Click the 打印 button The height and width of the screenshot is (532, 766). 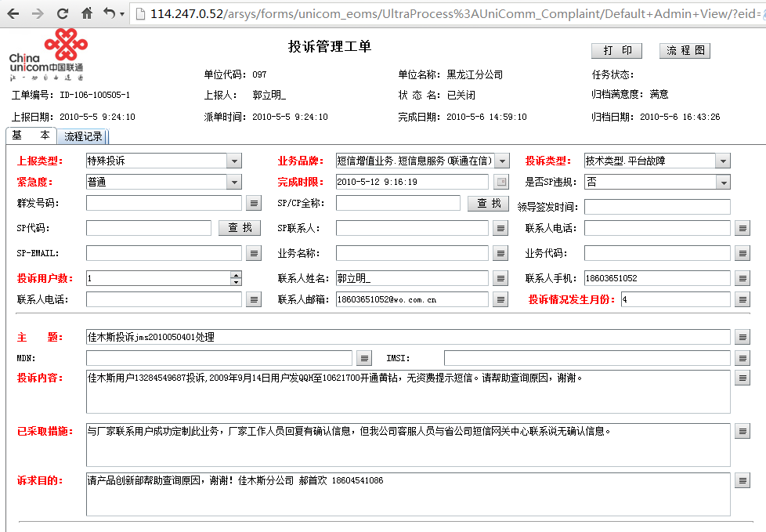[616, 51]
